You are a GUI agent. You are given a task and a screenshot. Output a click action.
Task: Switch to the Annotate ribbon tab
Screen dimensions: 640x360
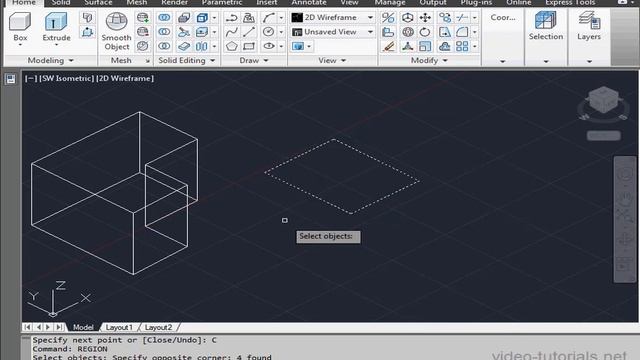point(309,2)
